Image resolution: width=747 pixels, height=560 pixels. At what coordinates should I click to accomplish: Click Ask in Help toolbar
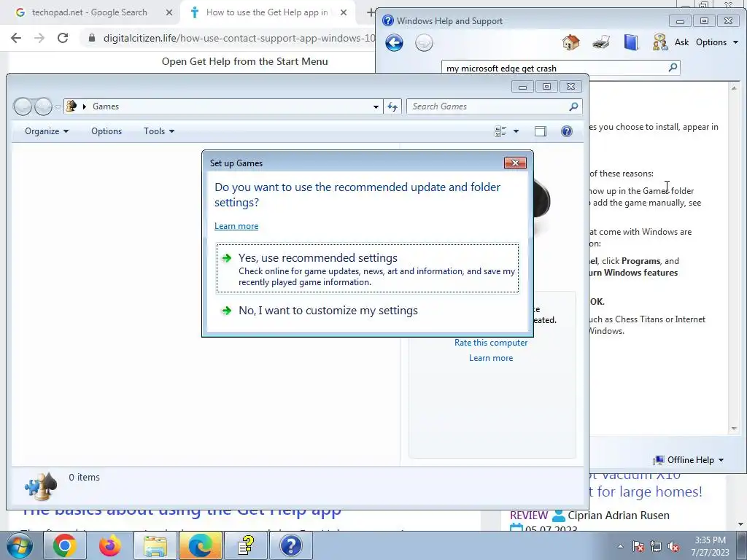tap(681, 42)
